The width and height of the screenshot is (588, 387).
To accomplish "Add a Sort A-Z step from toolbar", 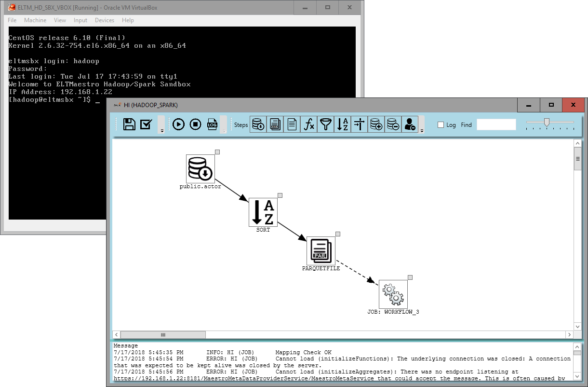I will coord(343,124).
